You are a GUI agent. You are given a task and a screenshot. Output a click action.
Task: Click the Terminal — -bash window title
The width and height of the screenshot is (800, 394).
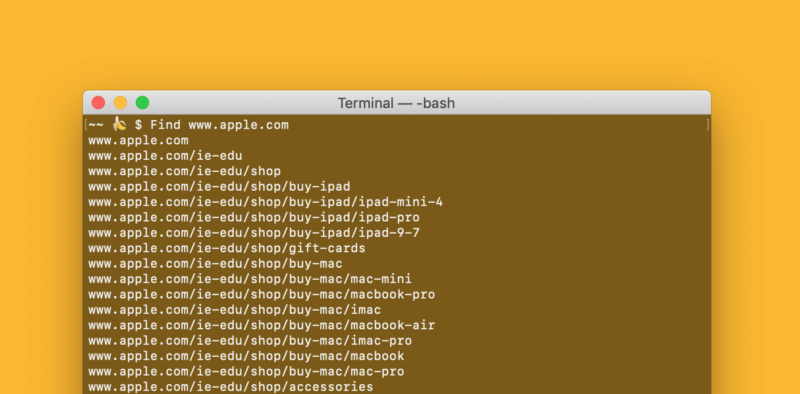(396, 103)
